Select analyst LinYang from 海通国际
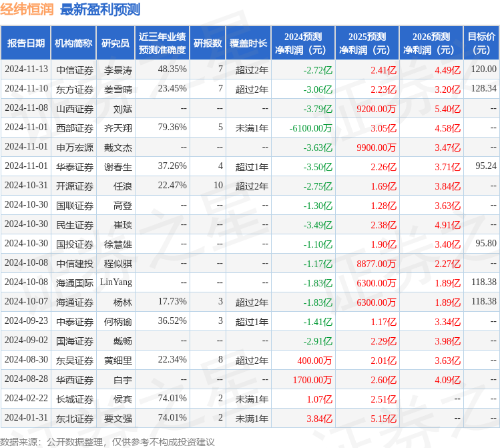This screenshot has height=448, width=500. tap(116, 282)
